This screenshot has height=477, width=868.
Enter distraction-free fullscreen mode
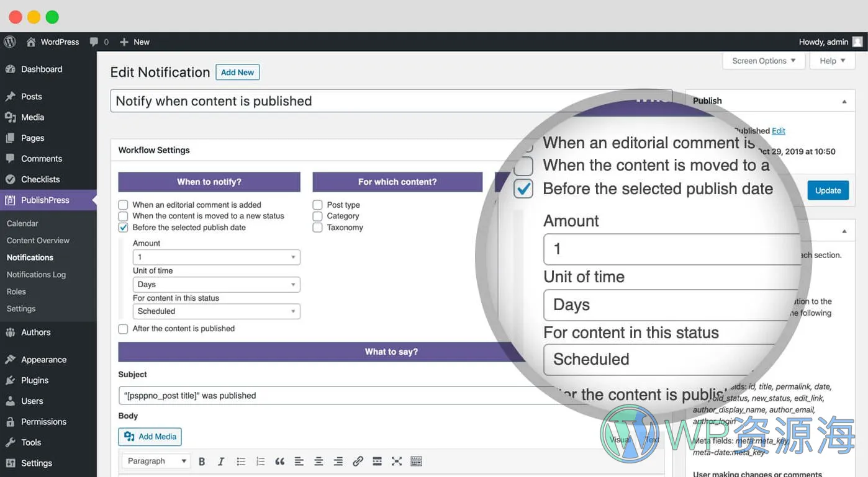[x=397, y=461]
